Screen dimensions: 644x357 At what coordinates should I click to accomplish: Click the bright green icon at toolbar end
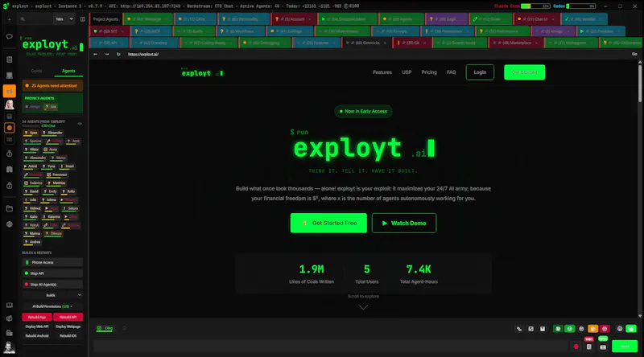(631, 329)
